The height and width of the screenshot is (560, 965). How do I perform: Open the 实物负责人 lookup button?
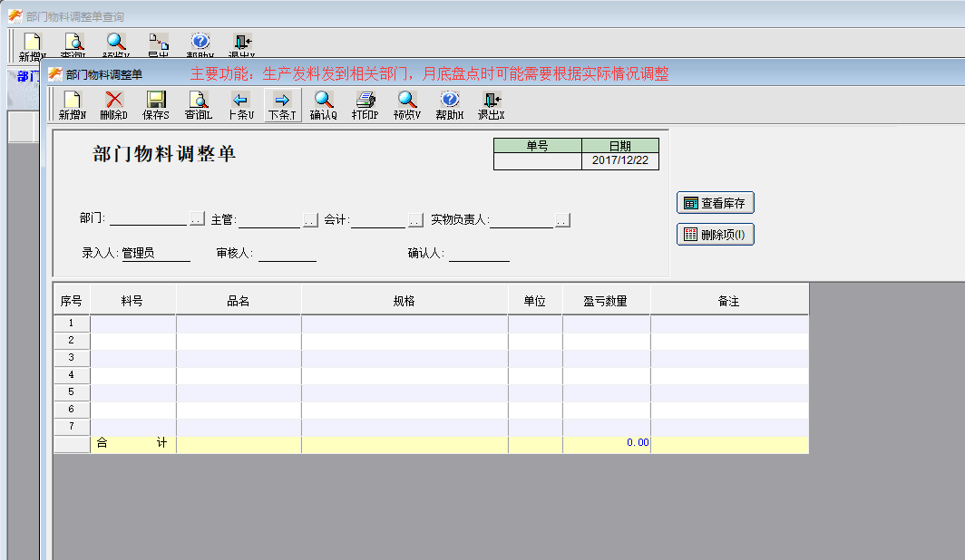coord(562,220)
